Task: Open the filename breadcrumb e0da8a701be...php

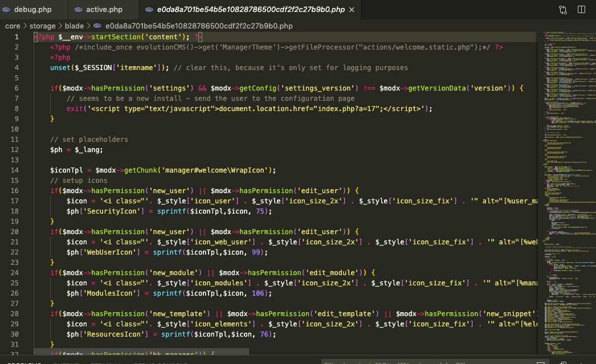Action: 199,26
